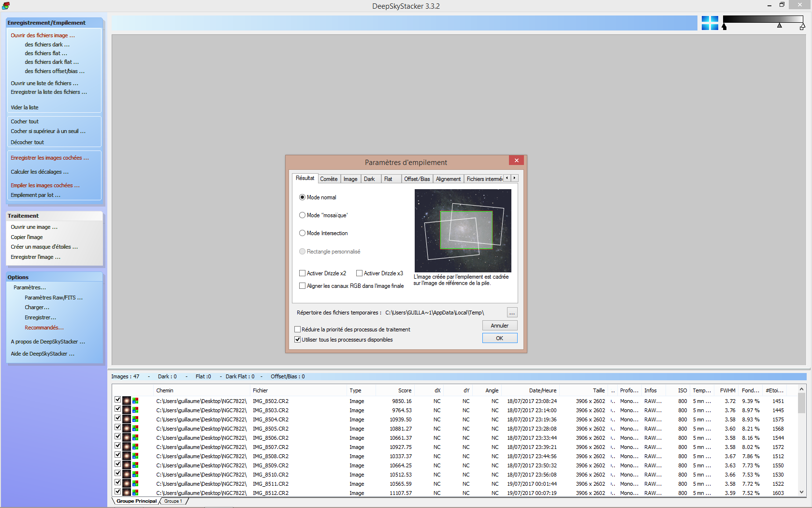Click the Traitement panel header
812x508 pixels.
[x=55, y=216]
